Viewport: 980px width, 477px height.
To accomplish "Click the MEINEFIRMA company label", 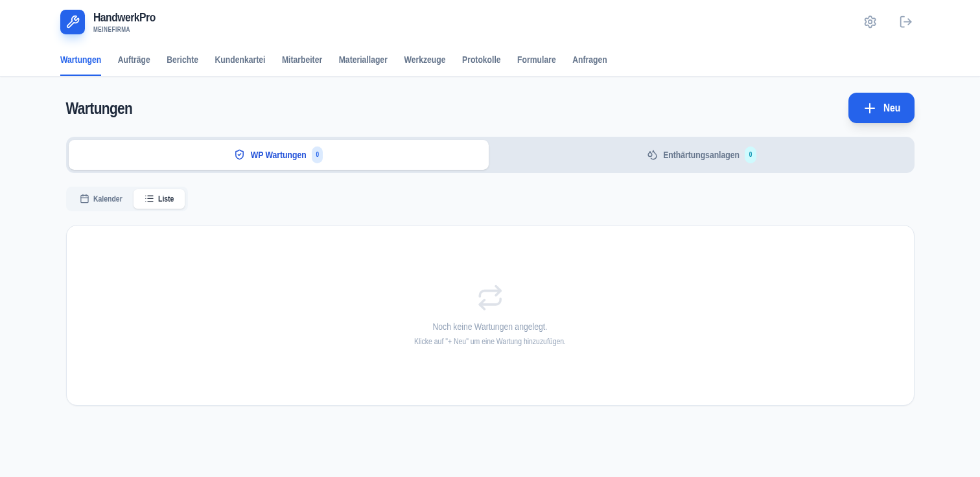I will (x=111, y=29).
